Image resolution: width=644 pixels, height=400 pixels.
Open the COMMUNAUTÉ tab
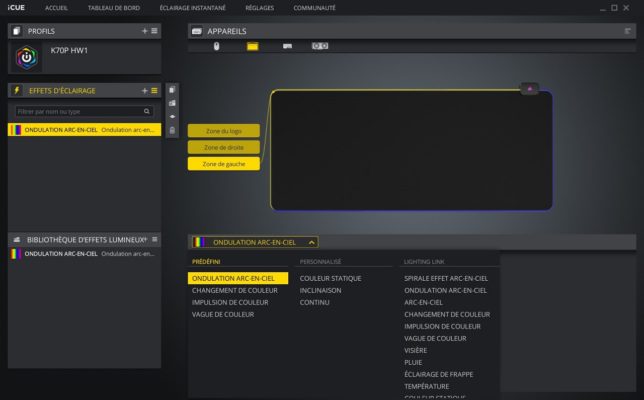click(x=315, y=8)
